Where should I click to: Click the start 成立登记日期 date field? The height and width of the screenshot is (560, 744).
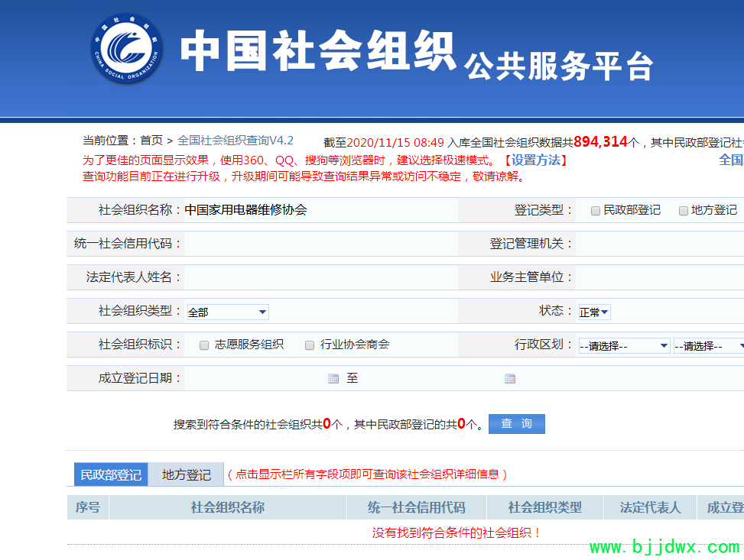(256, 378)
